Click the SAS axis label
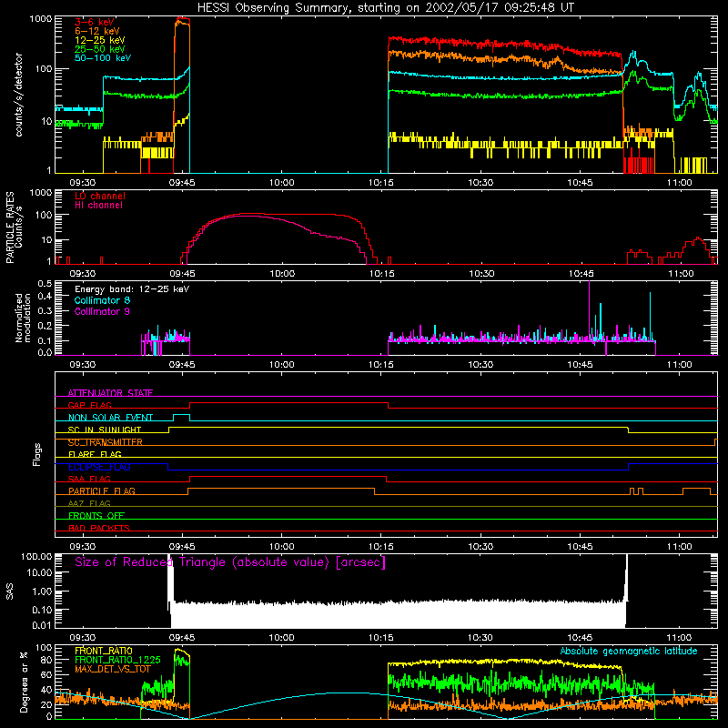The height and width of the screenshot is (728, 728). 10,591
